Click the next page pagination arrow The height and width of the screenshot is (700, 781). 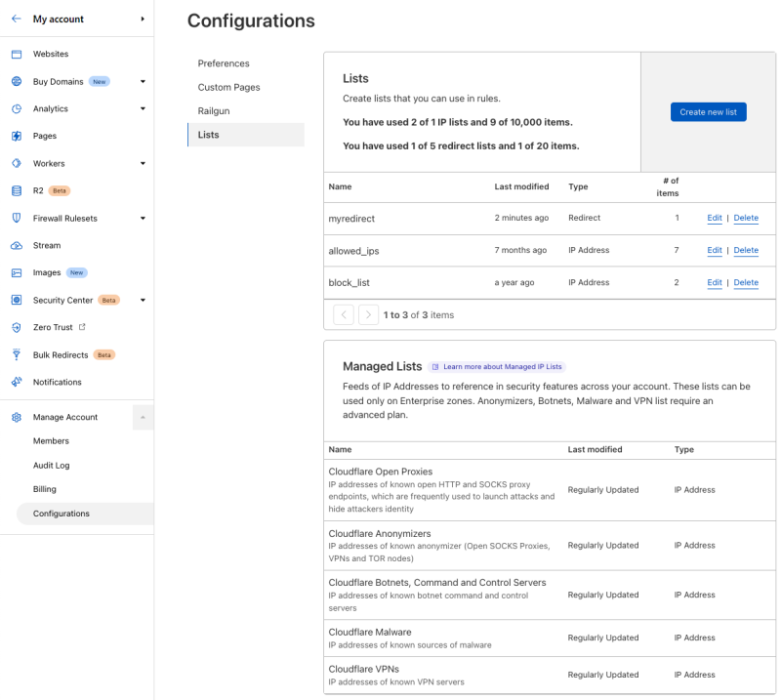(368, 314)
